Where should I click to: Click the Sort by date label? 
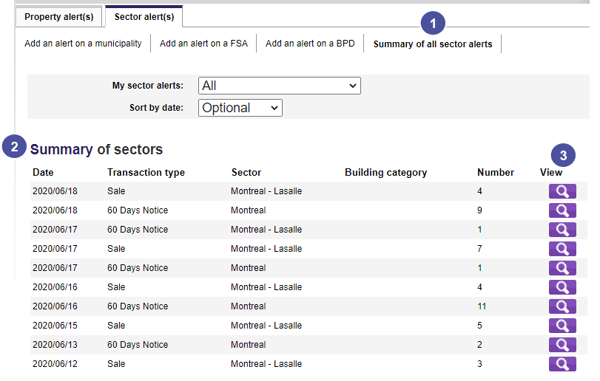tap(156, 108)
